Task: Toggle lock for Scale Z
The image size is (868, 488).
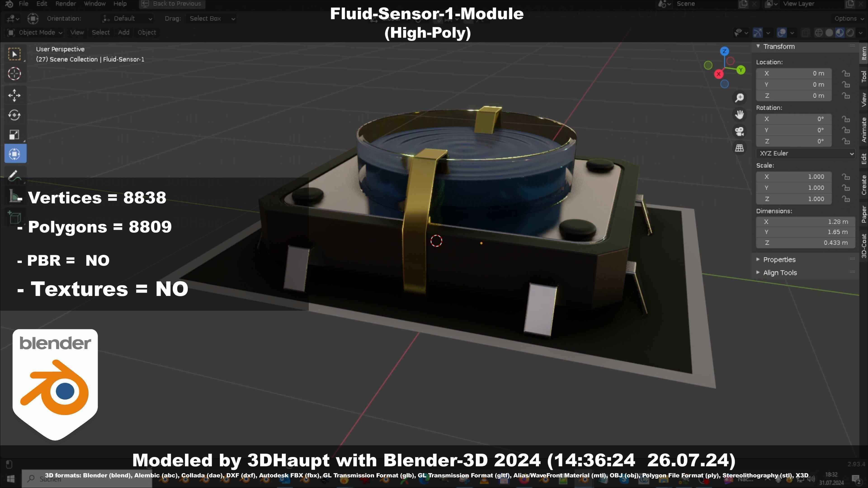Action: [846, 199]
